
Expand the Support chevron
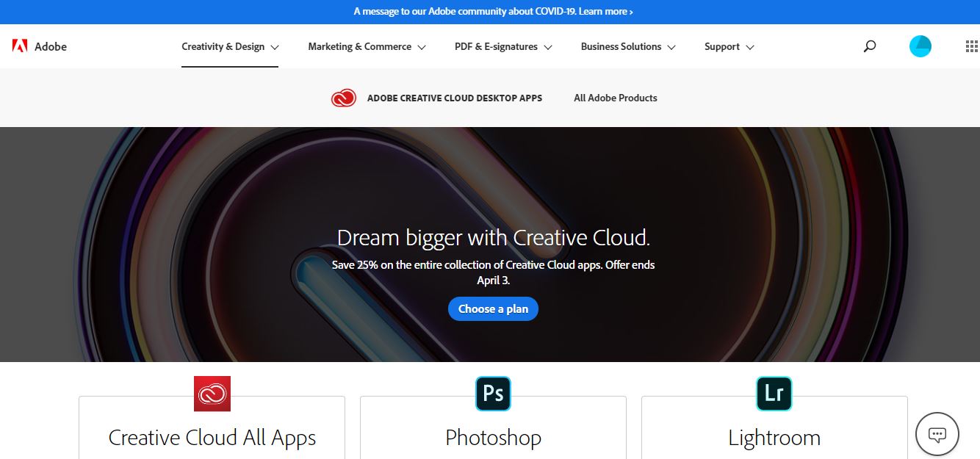[x=750, y=47]
